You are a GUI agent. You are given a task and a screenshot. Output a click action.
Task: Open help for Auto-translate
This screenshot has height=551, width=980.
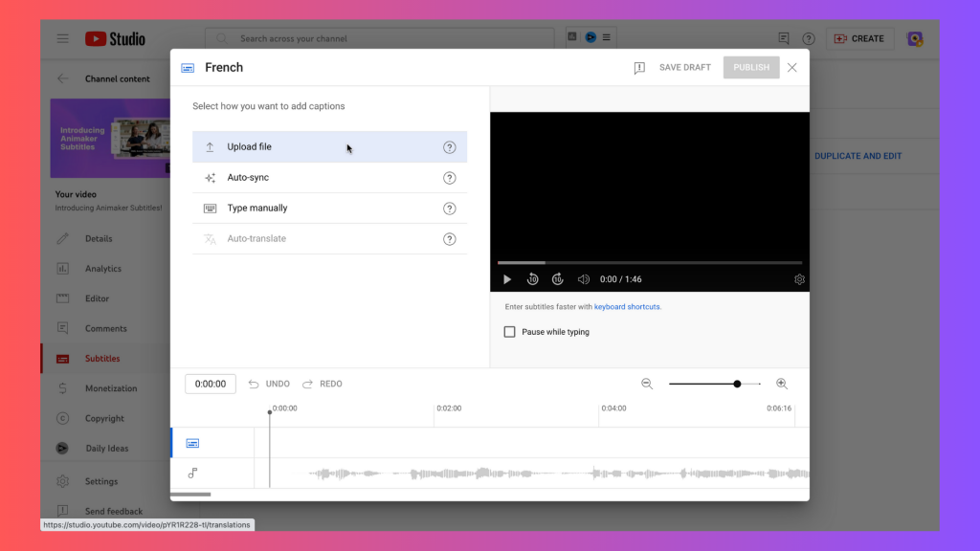pyautogui.click(x=450, y=239)
